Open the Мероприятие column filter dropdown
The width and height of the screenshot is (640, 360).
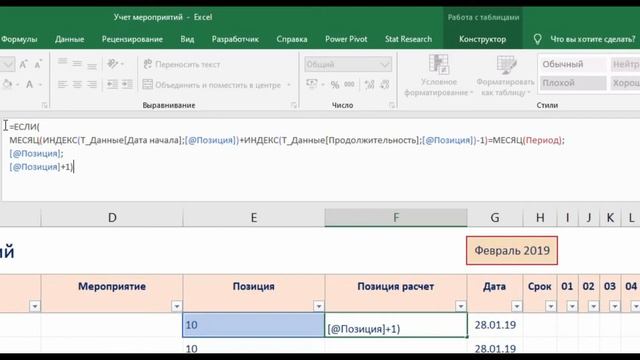(x=177, y=306)
